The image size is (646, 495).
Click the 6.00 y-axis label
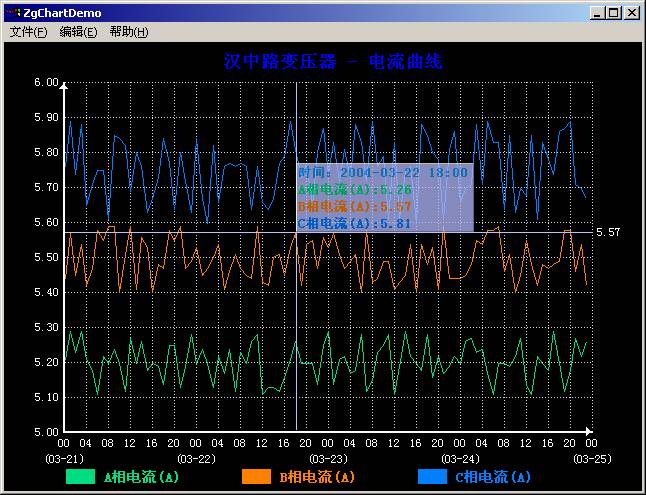click(x=46, y=82)
